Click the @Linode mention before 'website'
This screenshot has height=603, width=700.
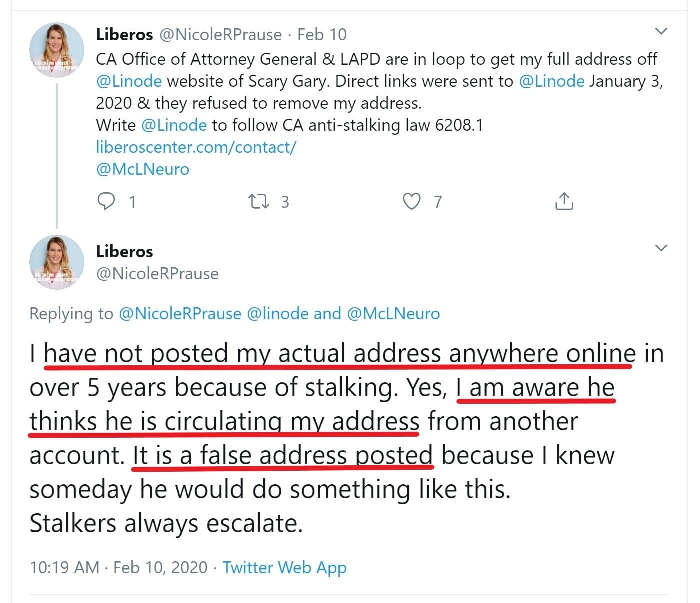click(x=129, y=81)
